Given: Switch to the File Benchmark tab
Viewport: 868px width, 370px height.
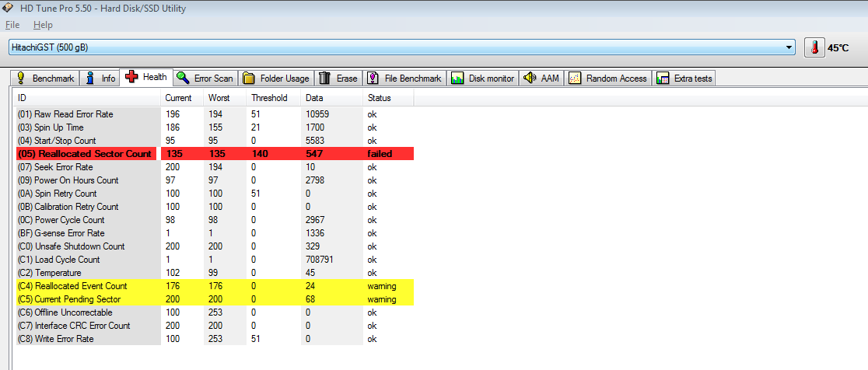Looking at the screenshot, I should pyautogui.click(x=405, y=78).
